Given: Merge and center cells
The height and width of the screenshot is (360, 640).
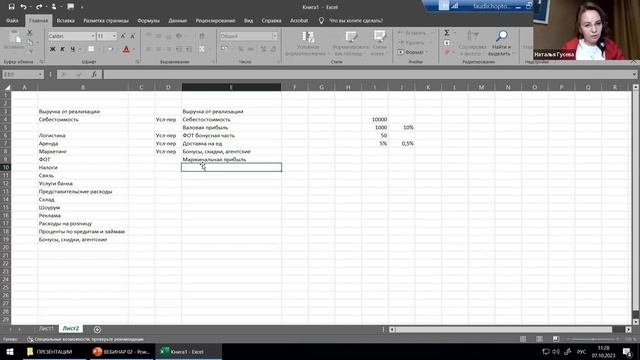Looking at the screenshot, I should click(x=202, y=49).
